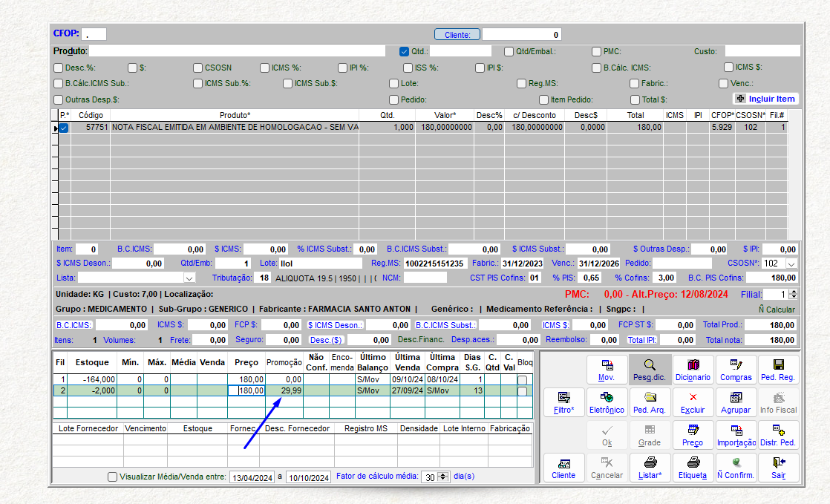The height and width of the screenshot is (504, 830).
Task: Click the Desc.($) button
Action: (x=326, y=340)
